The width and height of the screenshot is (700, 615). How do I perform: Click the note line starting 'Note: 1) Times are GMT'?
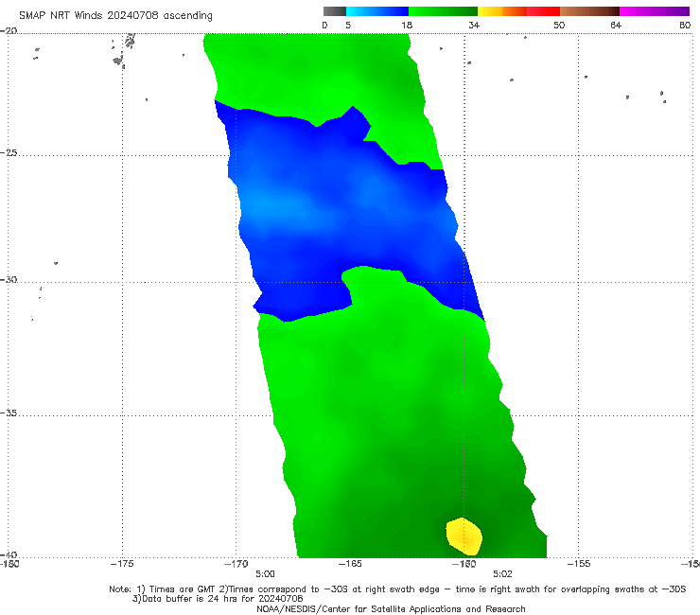click(x=397, y=589)
